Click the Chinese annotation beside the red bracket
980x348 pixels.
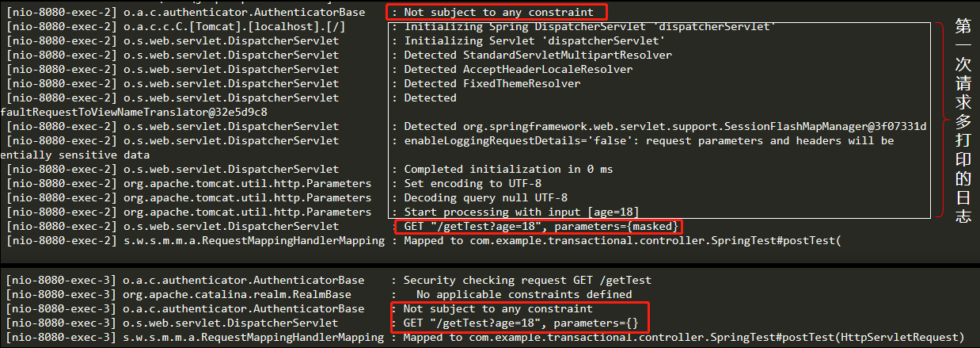(963, 119)
